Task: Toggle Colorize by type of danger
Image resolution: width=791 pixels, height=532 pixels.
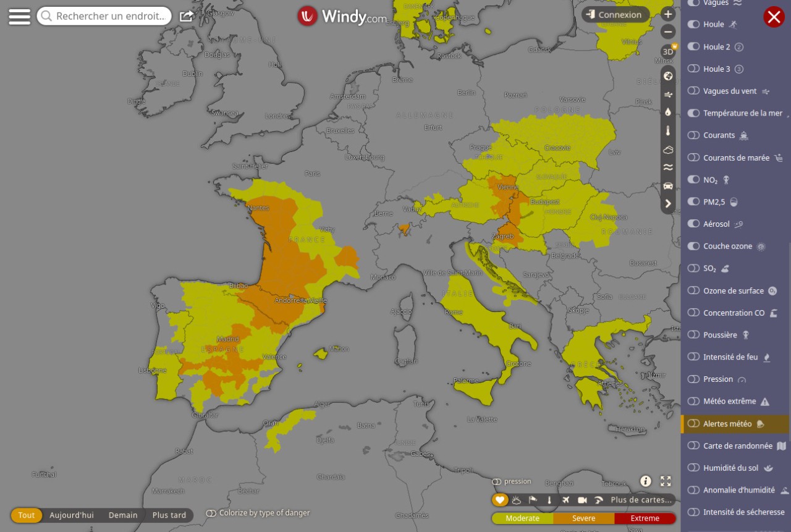Action: [x=212, y=513]
